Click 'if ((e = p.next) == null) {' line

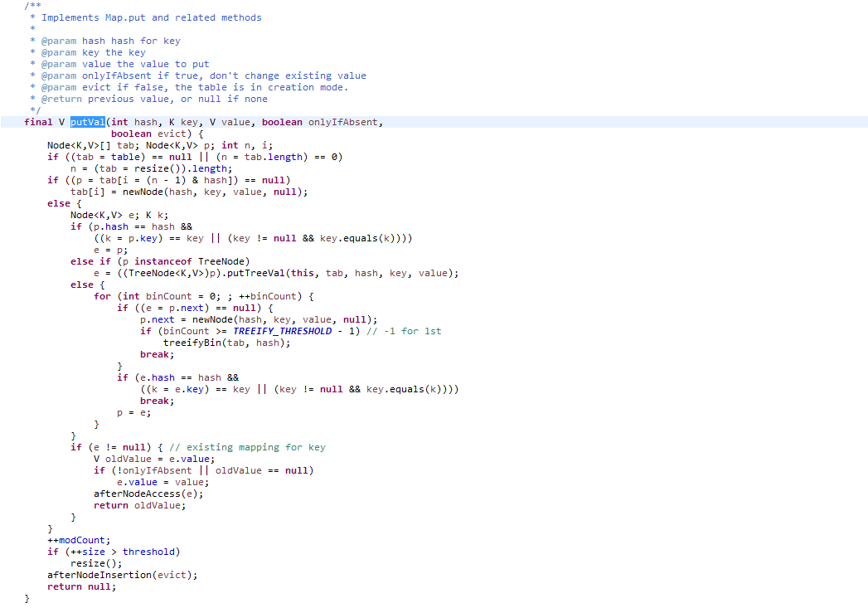coord(195,309)
